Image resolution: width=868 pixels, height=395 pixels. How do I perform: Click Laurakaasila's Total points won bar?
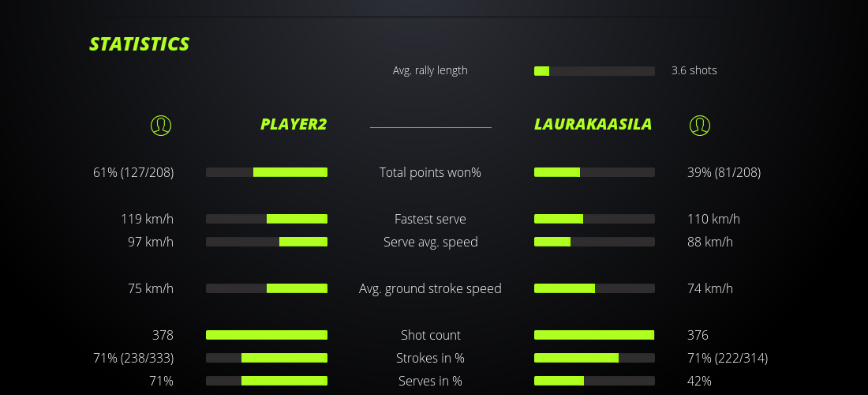tap(594, 172)
